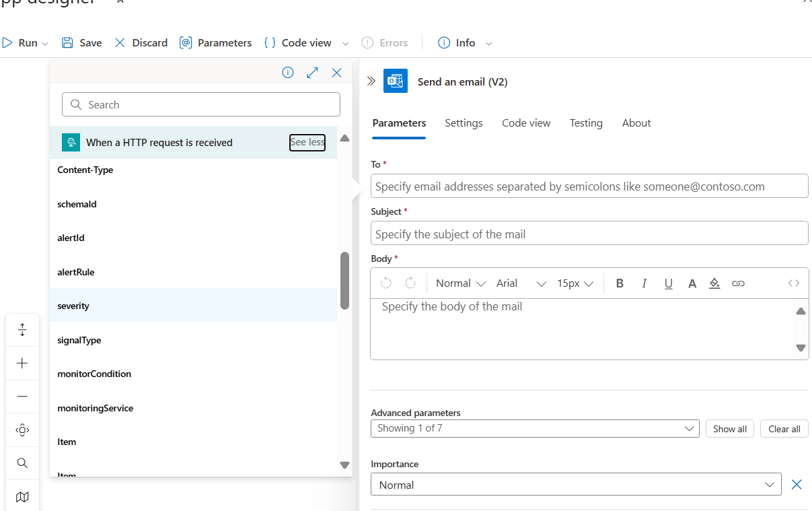
Task: Select the alertRule dynamic content item
Action: point(193,272)
